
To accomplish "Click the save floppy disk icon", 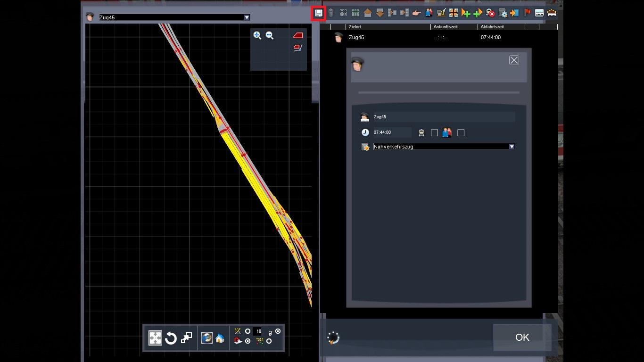I will point(319,13).
